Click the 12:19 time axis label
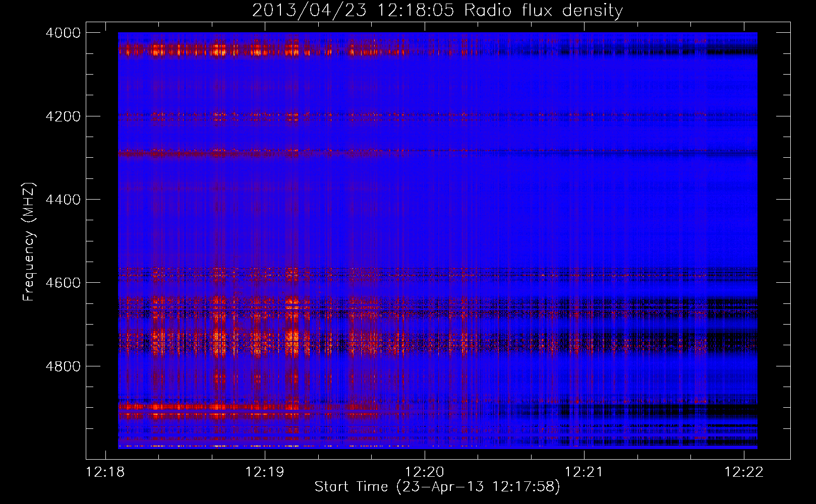 click(x=265, y=472)
